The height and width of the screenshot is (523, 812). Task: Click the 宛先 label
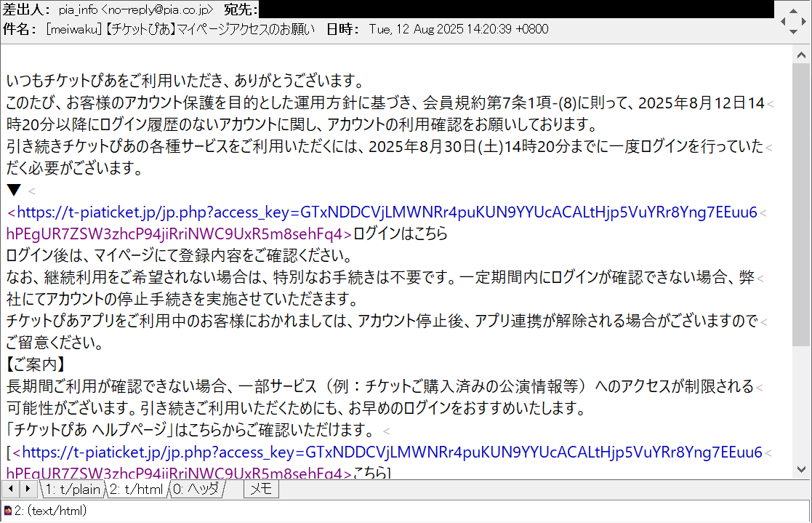(241, 10)
